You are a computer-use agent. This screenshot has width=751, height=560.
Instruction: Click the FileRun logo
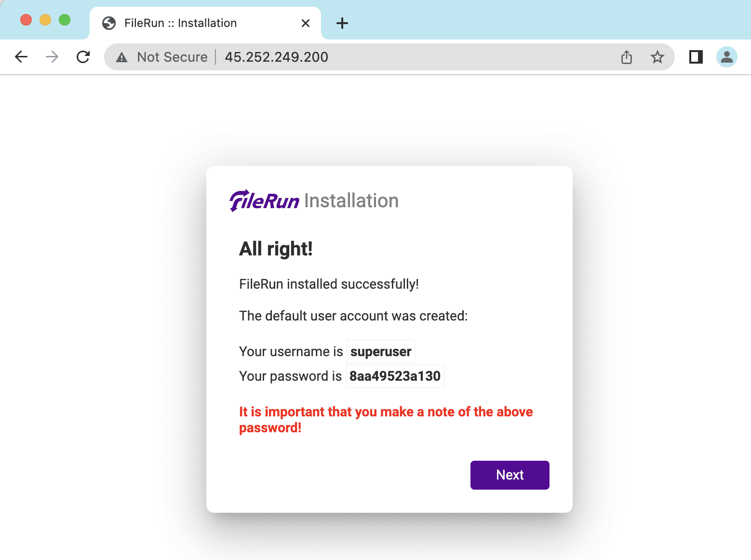265,200
